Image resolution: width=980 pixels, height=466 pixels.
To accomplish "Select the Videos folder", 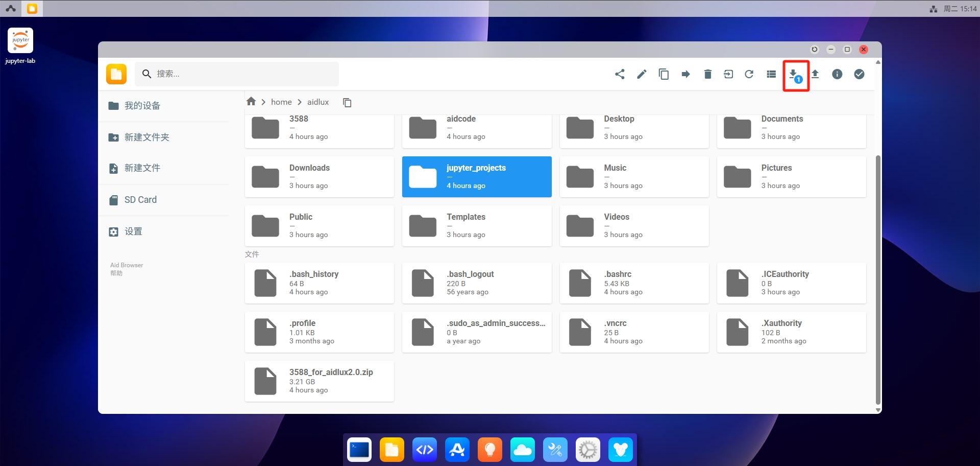I will tap(634, 226).
